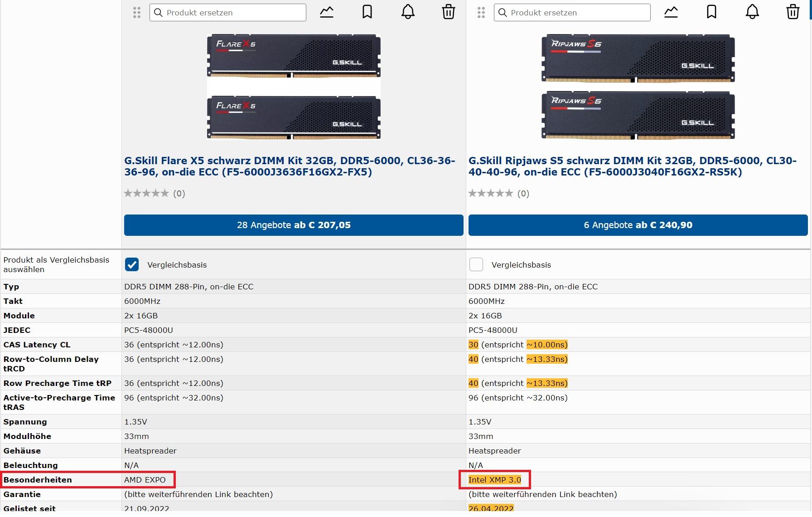View 28 Angebote ab € 207,05
The image size is (812, 517).
point(294,225)
